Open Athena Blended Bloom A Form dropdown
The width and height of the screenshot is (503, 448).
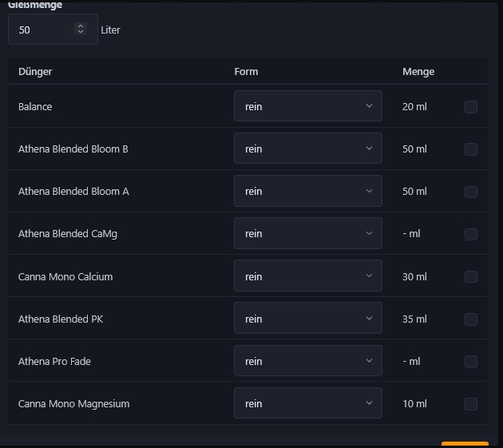coord(307,191)
